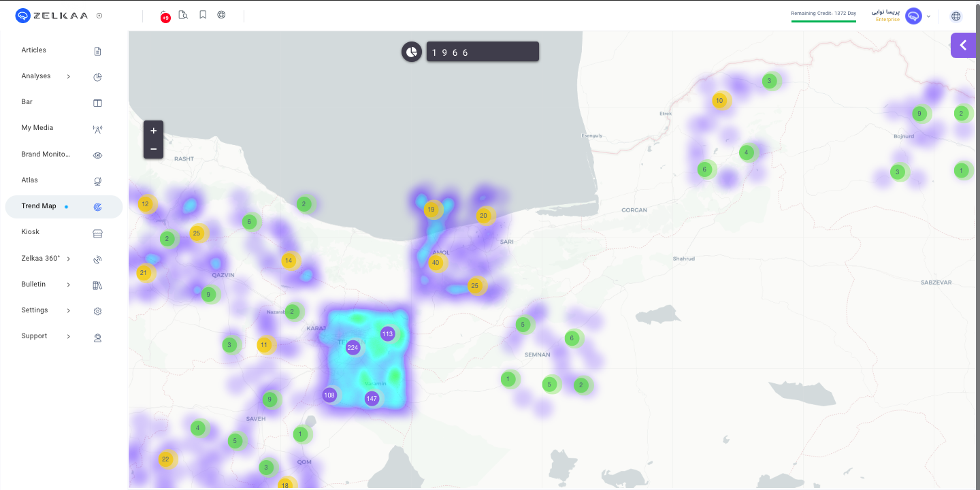Toggle the sidebar pin circle beside the logo

point(99,15)
